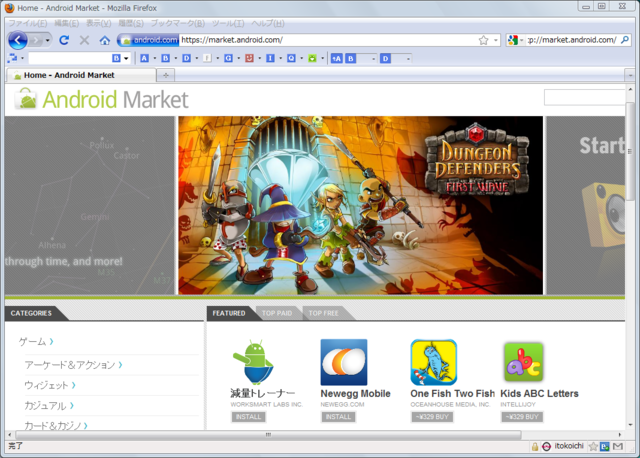Open the アーケード&アクション category
Viewport: 640px width, 458px height.
[73, 365]
